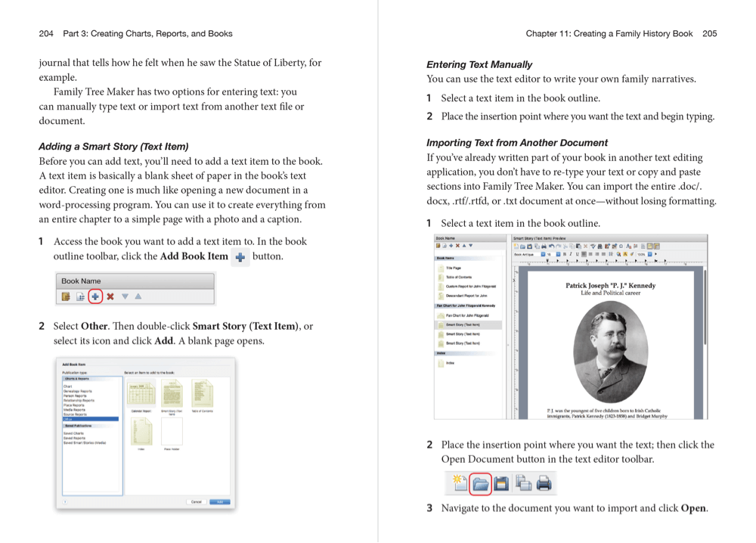This screenshot has height=543, width=756.
Task: Click the spell check icon in the Preview toolbar
Action: point(593,246)
